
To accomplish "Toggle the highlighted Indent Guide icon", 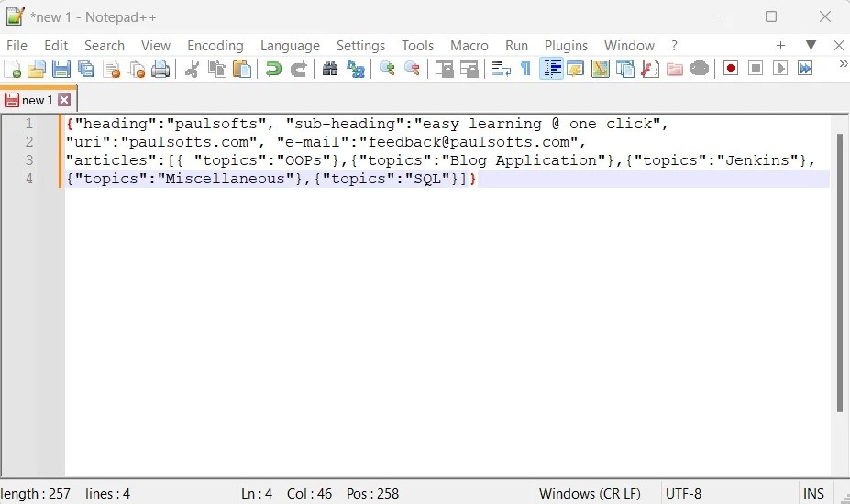I will [551, 69].
